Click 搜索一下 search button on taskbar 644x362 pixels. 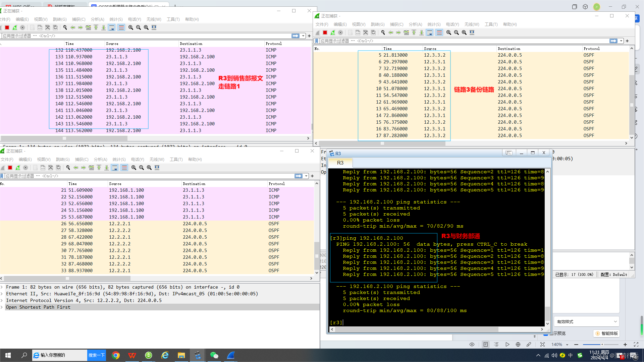coord(97,355)
